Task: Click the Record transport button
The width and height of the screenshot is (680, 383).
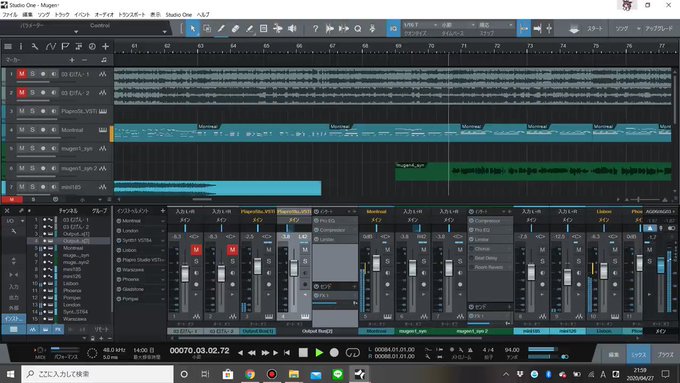Action: tap(334, 353)
